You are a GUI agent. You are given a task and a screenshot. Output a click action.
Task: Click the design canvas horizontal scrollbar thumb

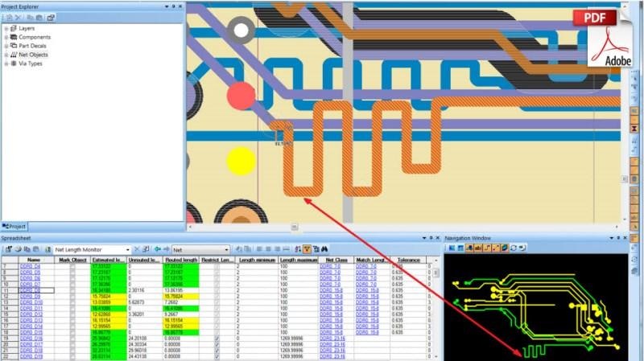(x=295, y=227)
